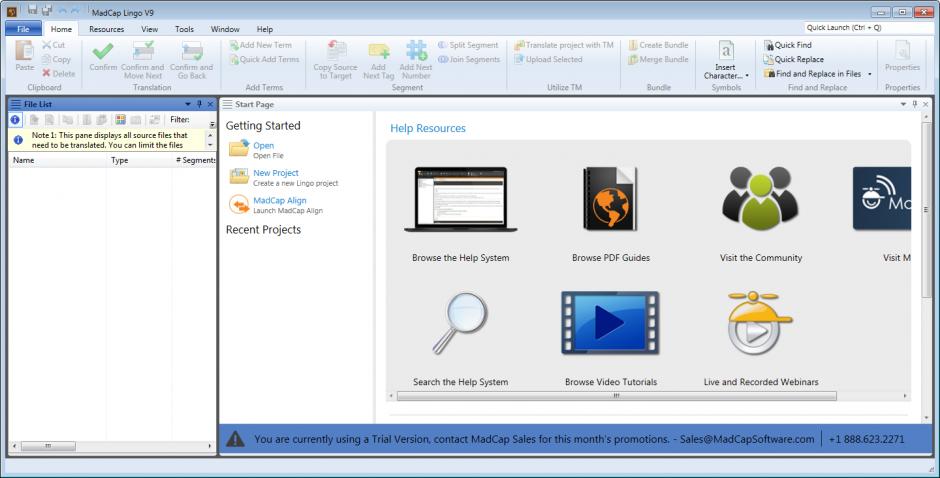Click Live and Recorded Webinars icon
940x478 pixels.
point(759,324)
